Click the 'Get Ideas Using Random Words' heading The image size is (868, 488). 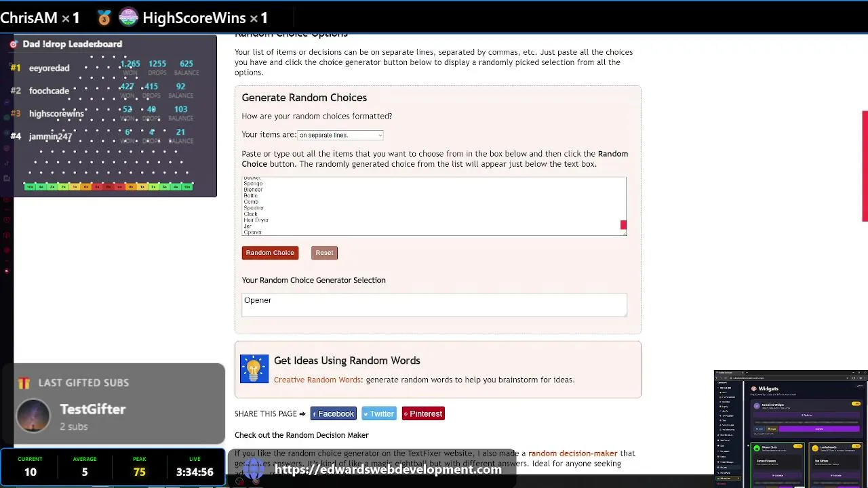(347, 361)
